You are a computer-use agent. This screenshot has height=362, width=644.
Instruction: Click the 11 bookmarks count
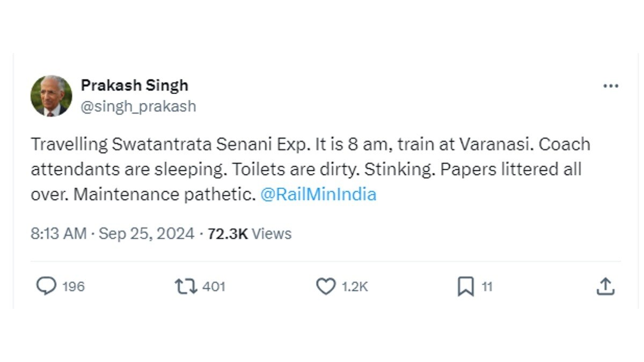click(x=487, y=287)
